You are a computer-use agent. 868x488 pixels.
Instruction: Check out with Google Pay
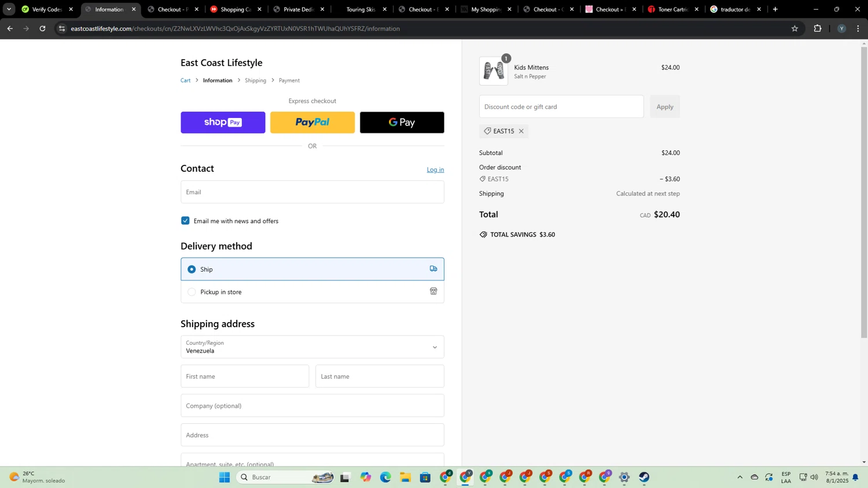[x=402, y=123]
